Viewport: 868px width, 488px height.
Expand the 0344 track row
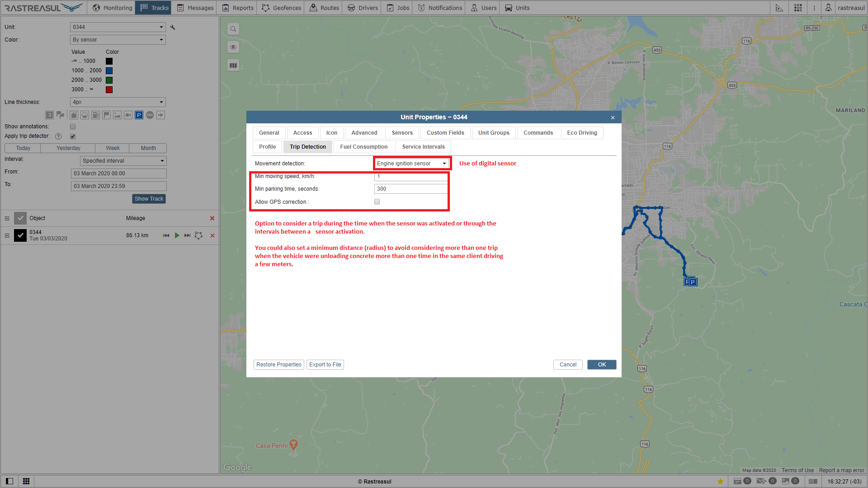[7, 235]
